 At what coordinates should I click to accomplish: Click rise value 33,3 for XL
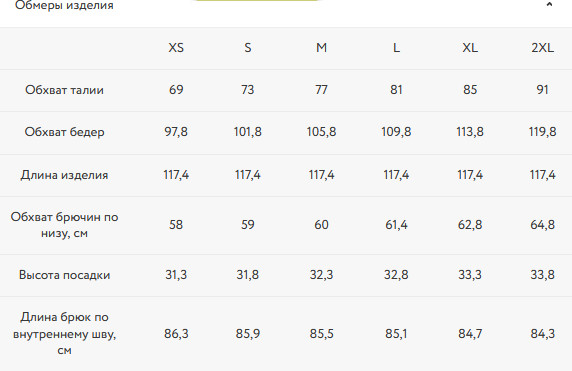pyautogui.click(x=470, y=275)
